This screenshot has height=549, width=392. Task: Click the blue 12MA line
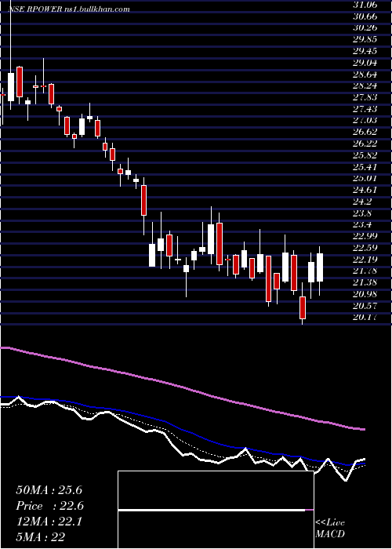[x=182, y=430]
